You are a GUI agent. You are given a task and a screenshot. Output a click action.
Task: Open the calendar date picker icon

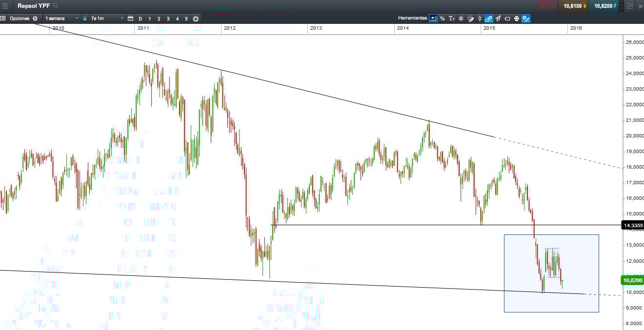(x=130, y=19)
